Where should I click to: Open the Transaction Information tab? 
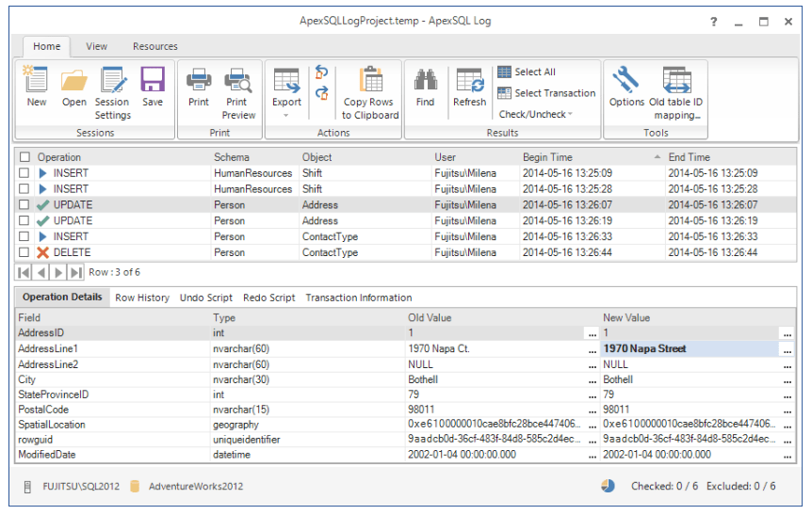pos(358,298)
